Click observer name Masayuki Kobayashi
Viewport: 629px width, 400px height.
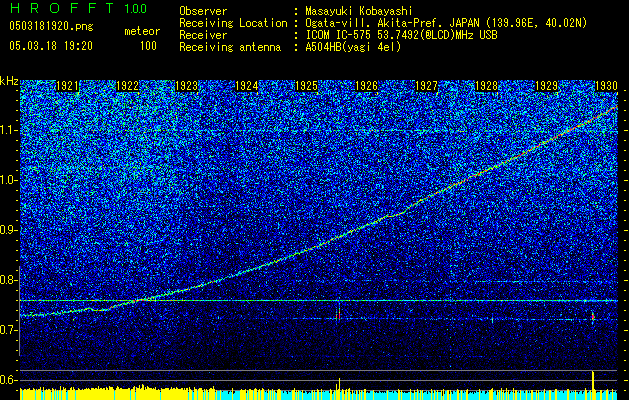tap(359, 11)
